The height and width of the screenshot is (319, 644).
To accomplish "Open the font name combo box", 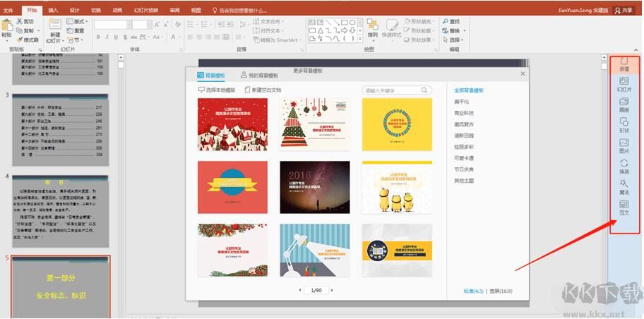I will (x=112, y=24).
